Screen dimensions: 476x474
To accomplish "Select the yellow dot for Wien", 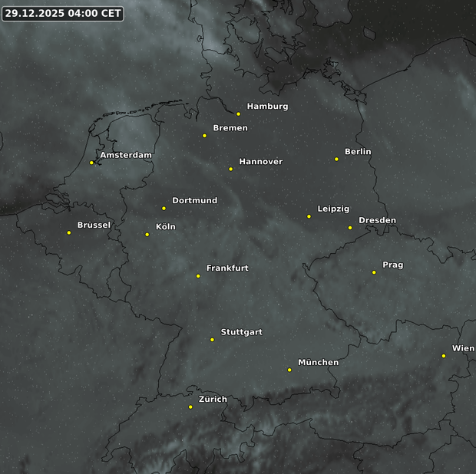I will point(444,356).
